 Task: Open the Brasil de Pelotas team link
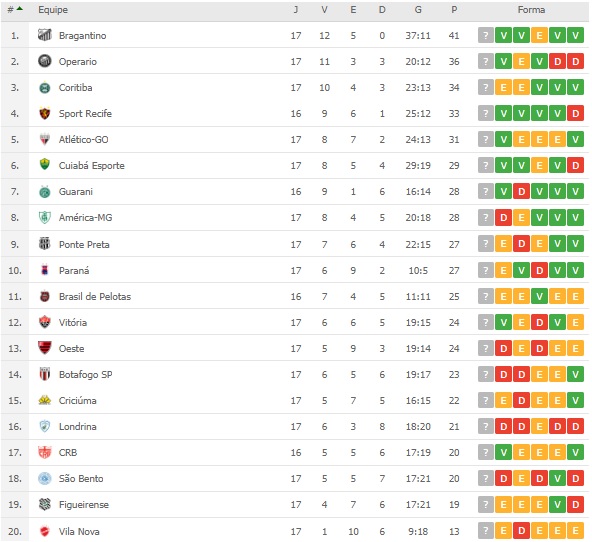point(95,297)
